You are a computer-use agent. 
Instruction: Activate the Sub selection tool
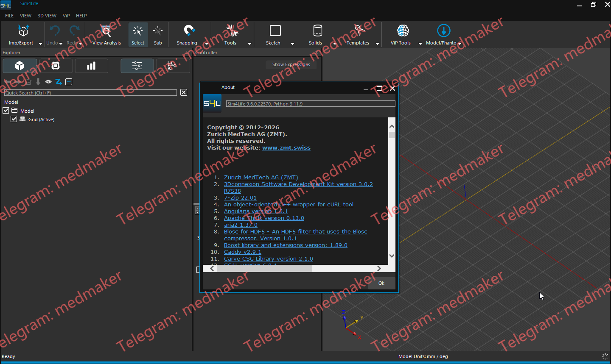158,34
